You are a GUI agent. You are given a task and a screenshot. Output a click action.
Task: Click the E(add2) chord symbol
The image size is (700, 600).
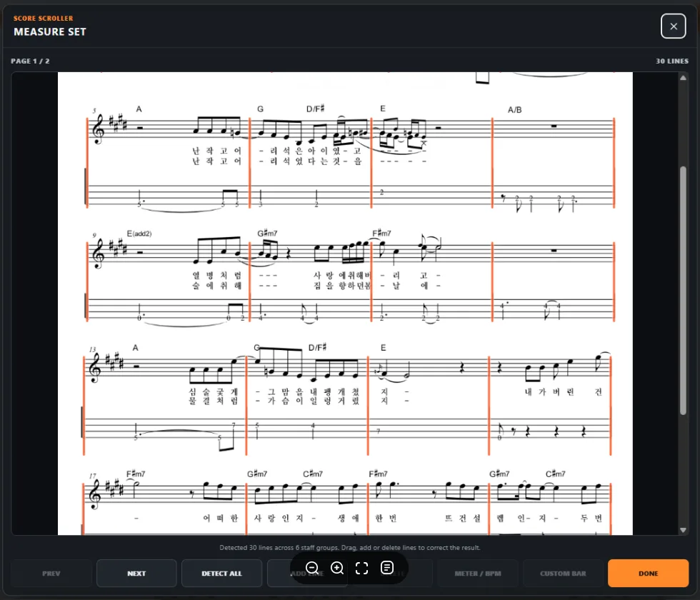click(x=139, y=234)
